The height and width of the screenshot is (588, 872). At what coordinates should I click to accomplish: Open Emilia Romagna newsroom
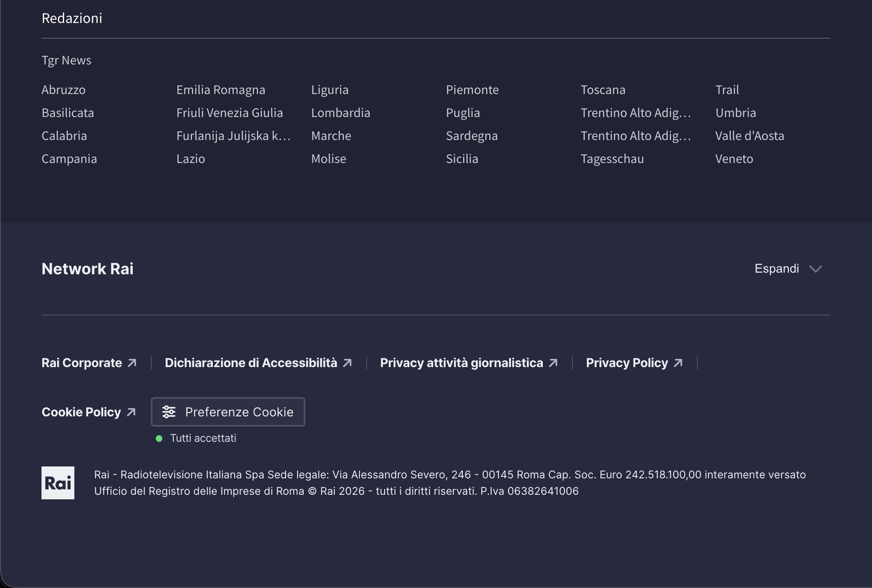pos(221,90)
